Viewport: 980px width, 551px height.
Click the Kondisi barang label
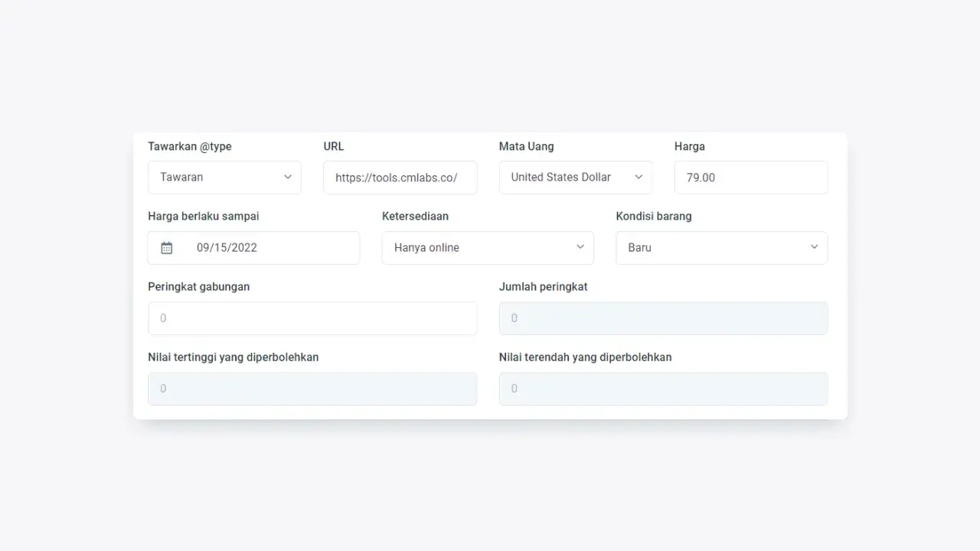[x=653, y=217]
